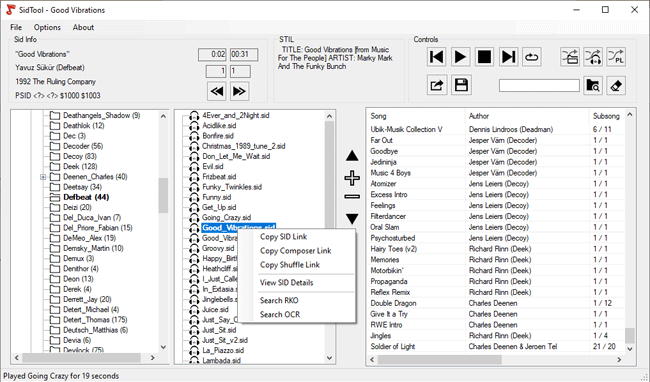Add song to playlist with plus icon

pos(352,178)
